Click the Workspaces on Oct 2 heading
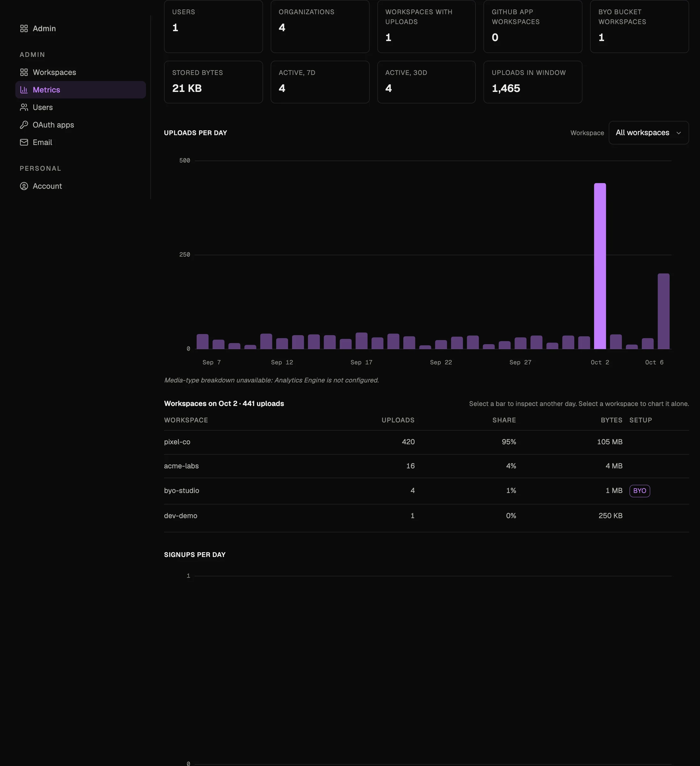 (x=224, y=403)
